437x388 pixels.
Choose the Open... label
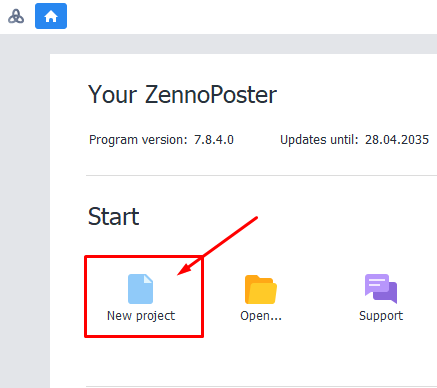click(261, 316)
